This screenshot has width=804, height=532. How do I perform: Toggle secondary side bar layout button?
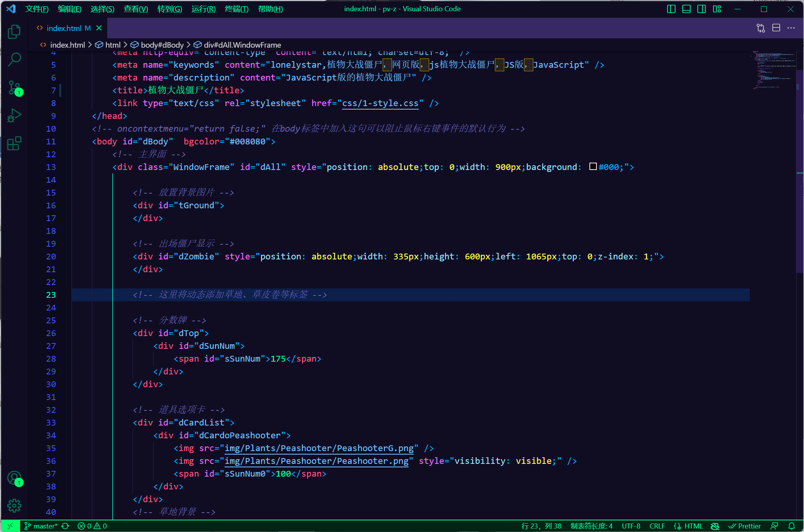tap(701, 9)
